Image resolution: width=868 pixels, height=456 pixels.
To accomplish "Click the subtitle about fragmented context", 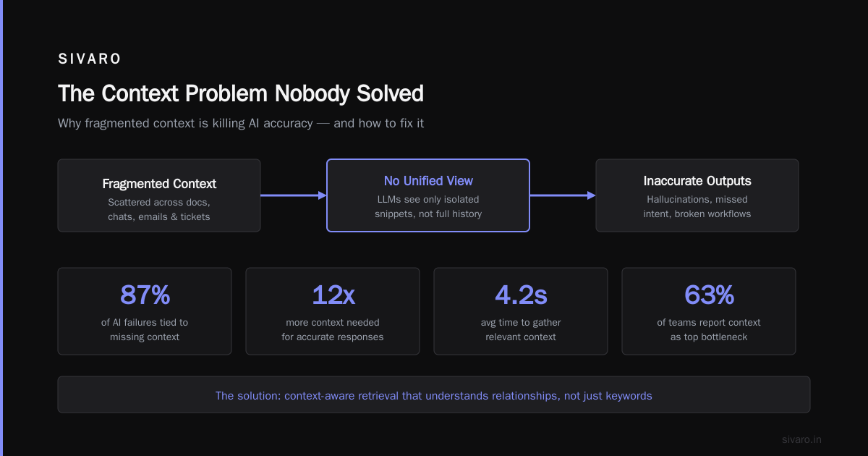I will [x=241, y=123].
